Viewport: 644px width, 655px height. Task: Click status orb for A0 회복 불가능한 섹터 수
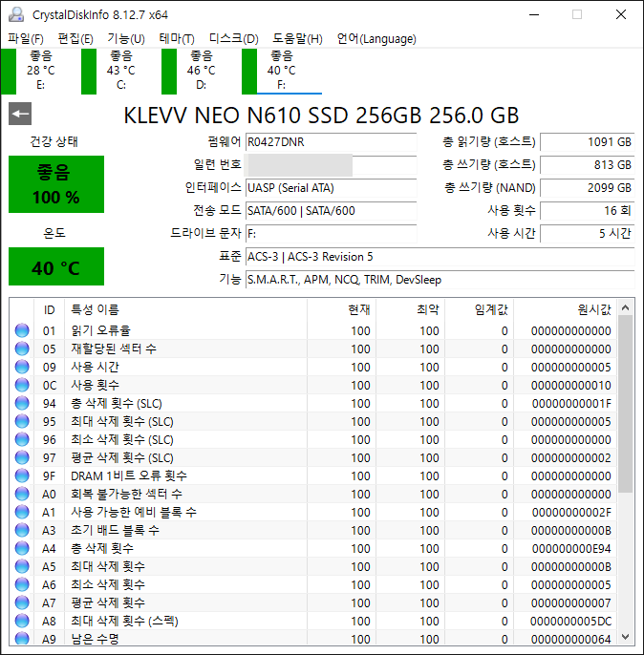click(x=22, y=494)
